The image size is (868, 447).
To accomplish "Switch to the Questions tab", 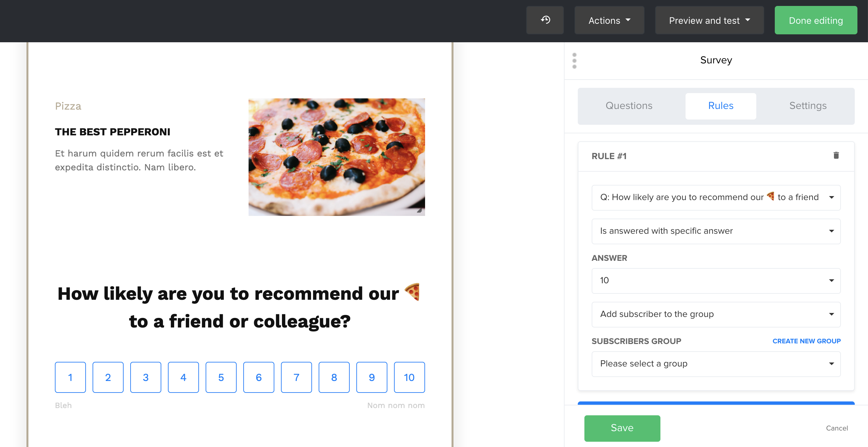I will [x=629, y=106].
